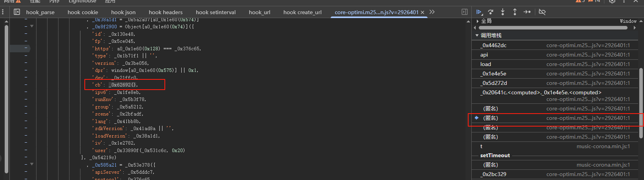Select the hook setinterval tab

point(215,12)
